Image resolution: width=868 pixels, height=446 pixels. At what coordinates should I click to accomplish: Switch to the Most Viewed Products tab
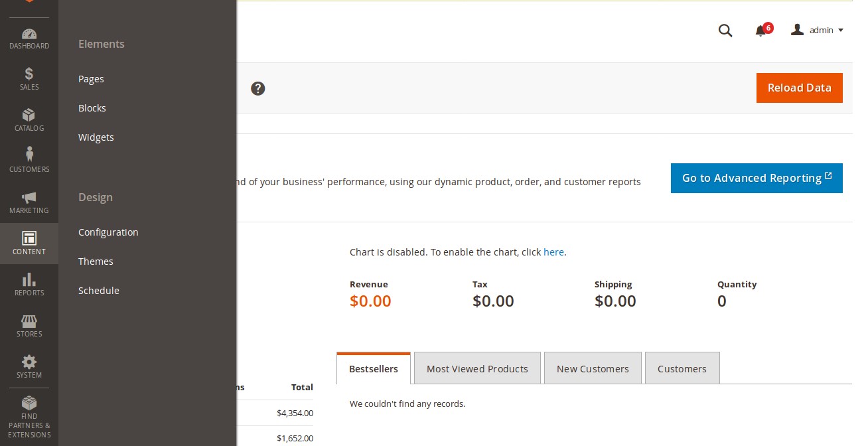point(477,368)
